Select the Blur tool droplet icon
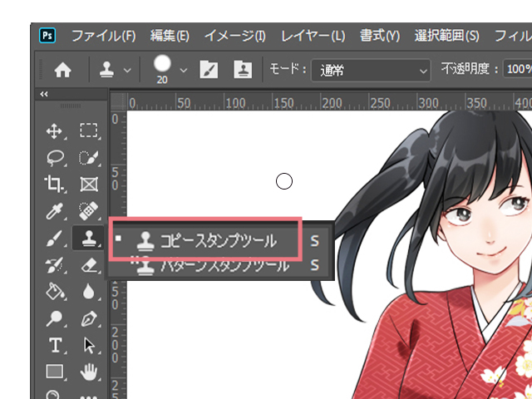This screenshot has width=532, height=399. coord(89,291)
